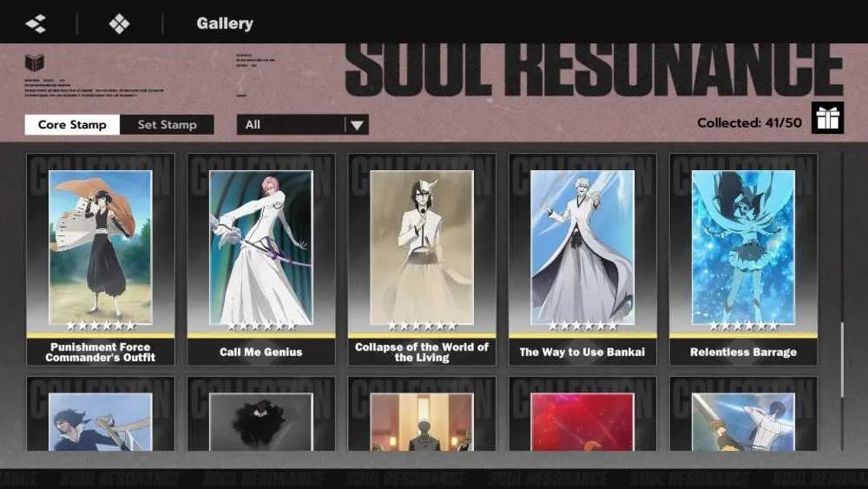Select the sword-wielding stamp in second row

tap(743, 414)
